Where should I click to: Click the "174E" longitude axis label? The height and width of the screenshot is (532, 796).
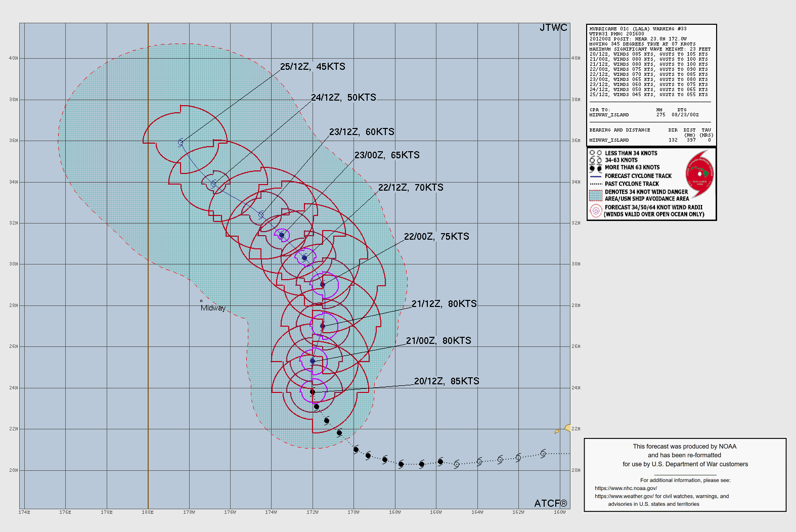pyautogui.click(x=24, y=512)
